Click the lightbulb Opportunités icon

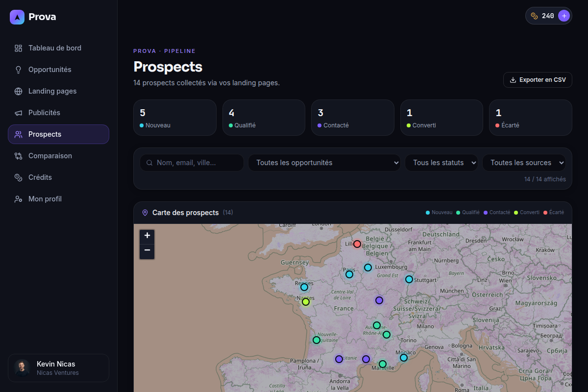click(19, 70)
